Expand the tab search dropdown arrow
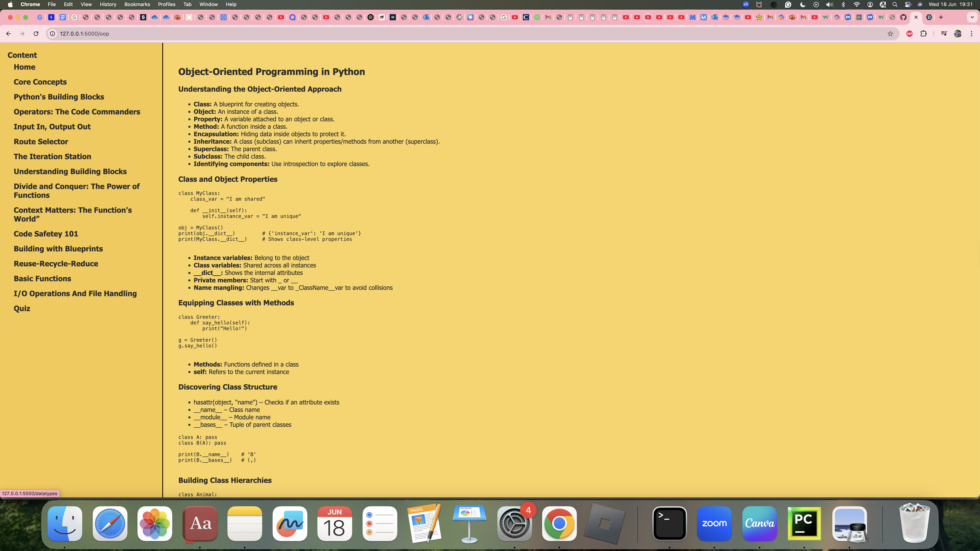The width and height of the screenshot is (980, 551). coord(972,17)
